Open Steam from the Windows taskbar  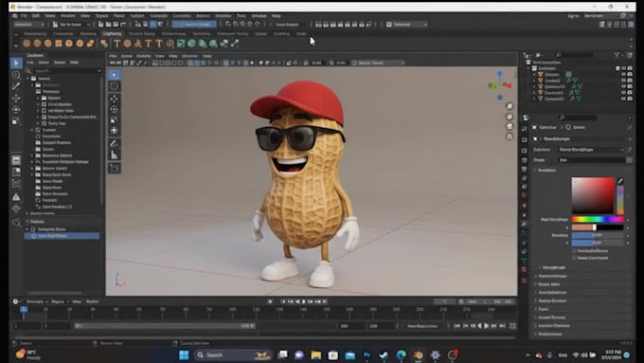click(x=384, y=354)
